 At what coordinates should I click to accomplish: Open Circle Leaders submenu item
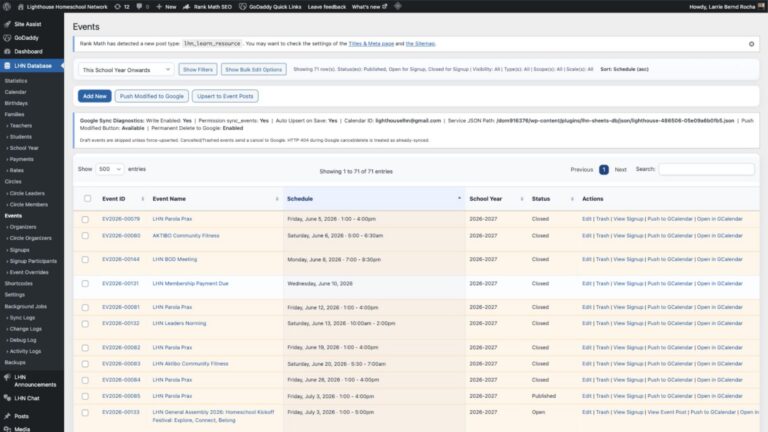[x=26, y=193]
